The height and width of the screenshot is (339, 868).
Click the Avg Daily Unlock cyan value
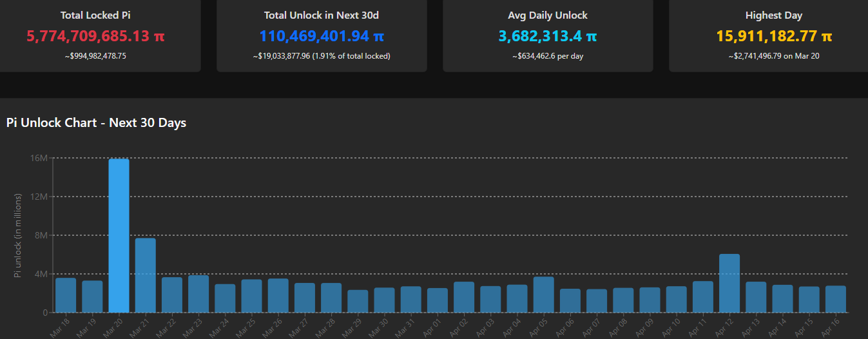[x=548, y=36]
